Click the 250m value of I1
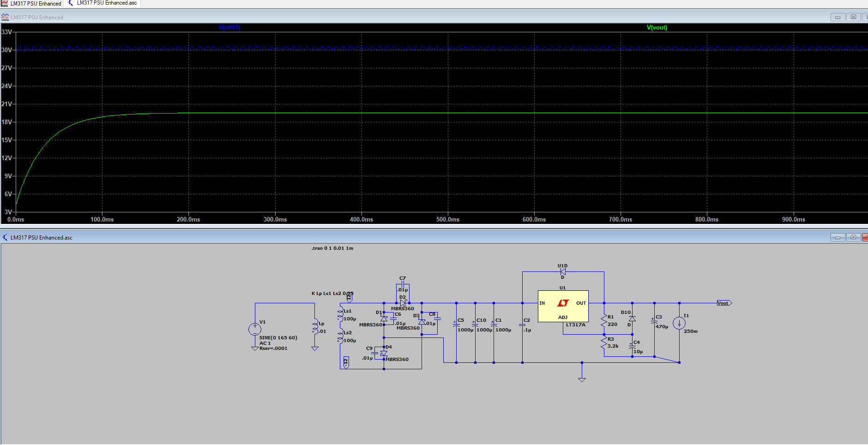This screenshot has width=868, height=445. click(691, 331)
